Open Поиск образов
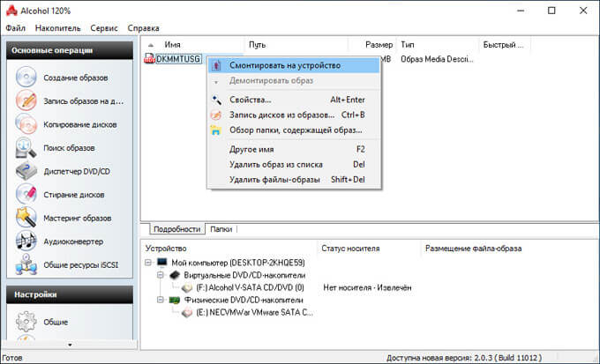The width and height of the screenshot is (600, 364). pyautogui.click(x=69, y=148)
